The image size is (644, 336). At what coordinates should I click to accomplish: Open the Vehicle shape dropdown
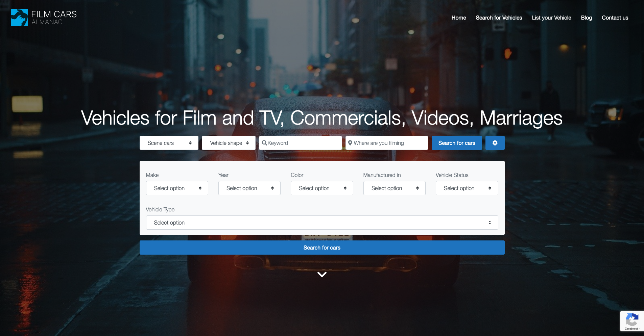tap(229, 143)
